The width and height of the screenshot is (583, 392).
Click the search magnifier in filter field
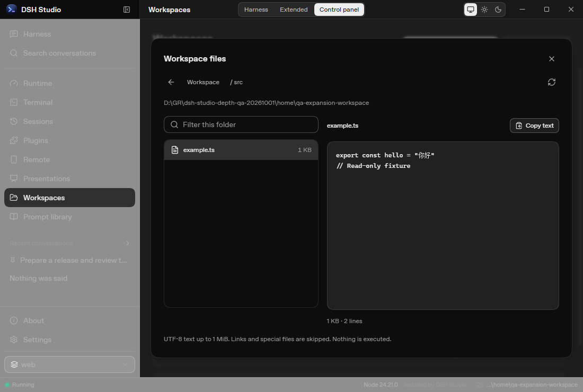coord(174,124)
